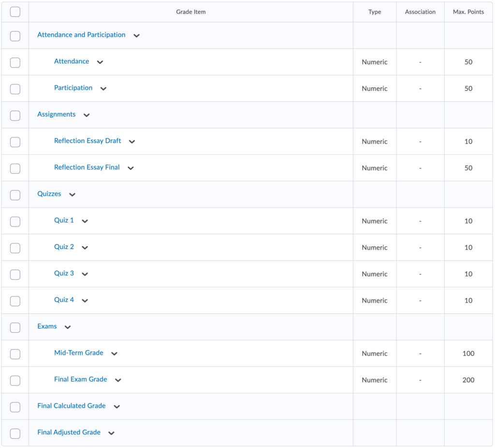Check the select-all checkbox in the header row

[15, 11]
